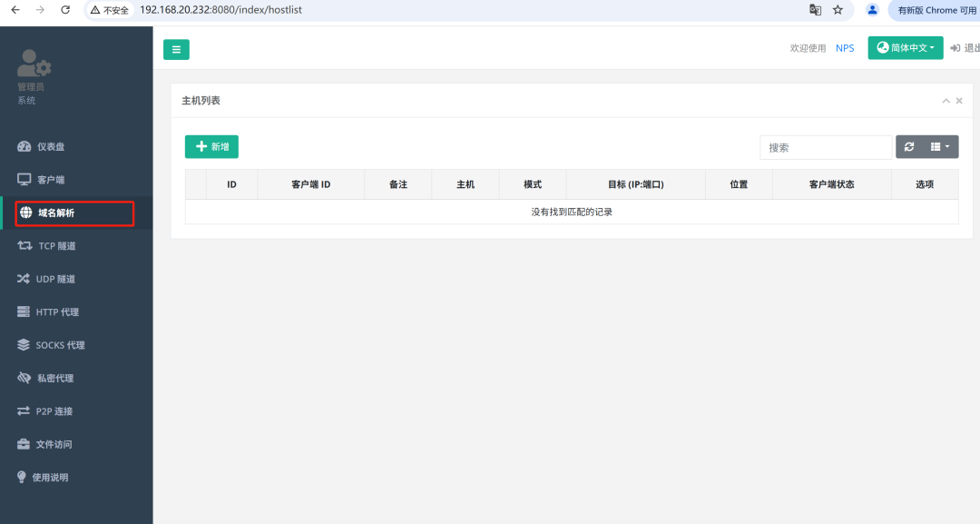Click the 备注 column header

[x=398, y=184]
